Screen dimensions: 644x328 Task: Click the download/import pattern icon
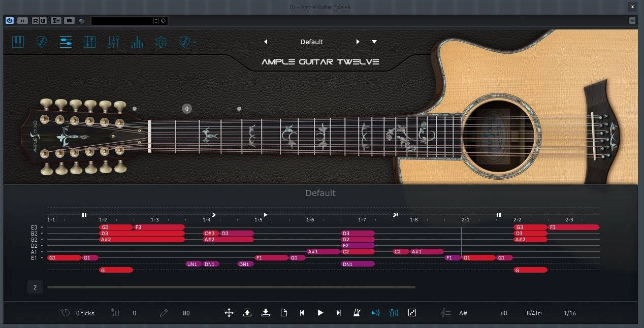point(266,313)
